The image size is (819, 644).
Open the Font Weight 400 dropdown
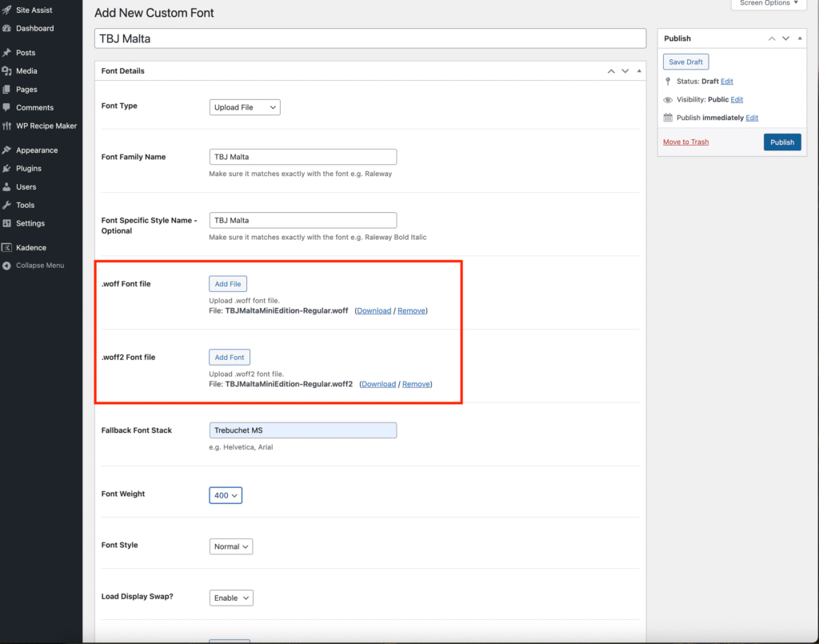pyautogui.click(x=226, y=496)
